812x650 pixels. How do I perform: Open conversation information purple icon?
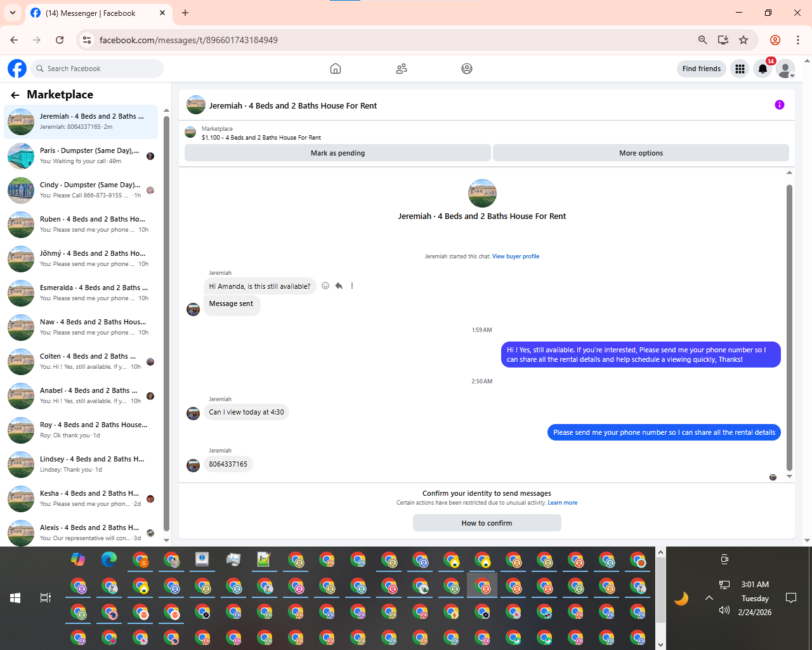tap(780, 105)
